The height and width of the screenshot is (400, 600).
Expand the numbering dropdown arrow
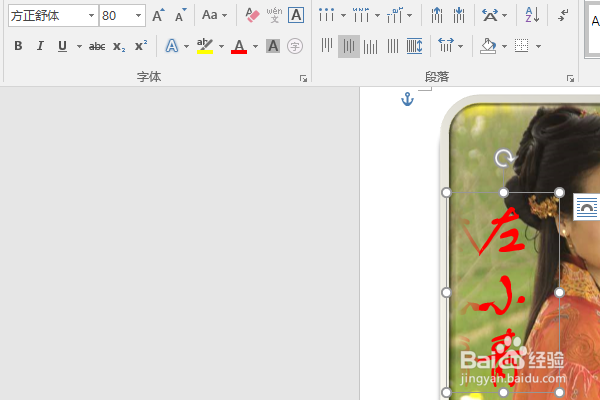(377, 16)
